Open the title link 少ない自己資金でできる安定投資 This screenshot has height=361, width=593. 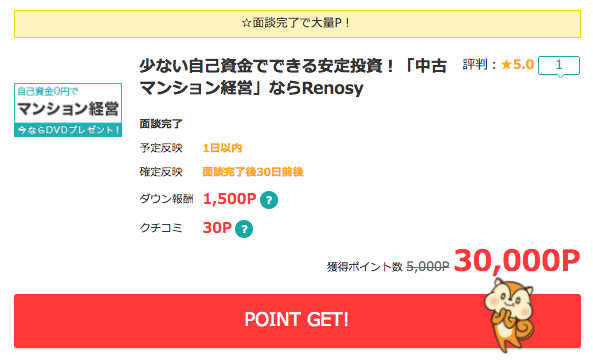(293, 77)
